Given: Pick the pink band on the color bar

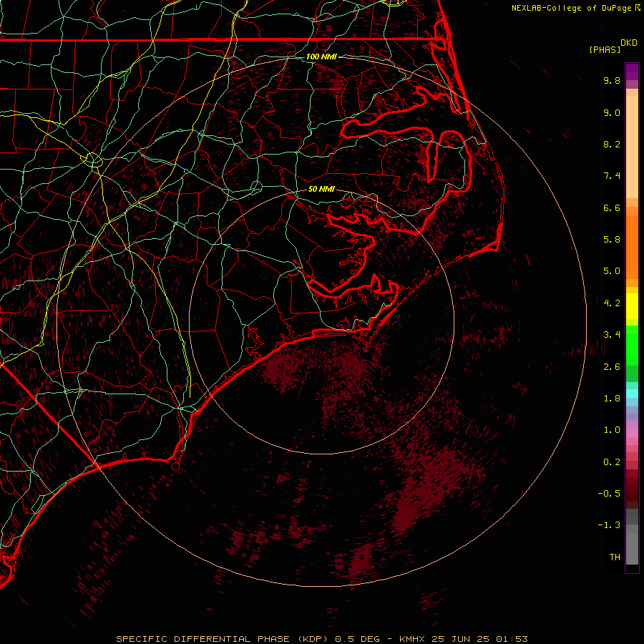Looking at the screenshot, I should click(x=632, y=434).
